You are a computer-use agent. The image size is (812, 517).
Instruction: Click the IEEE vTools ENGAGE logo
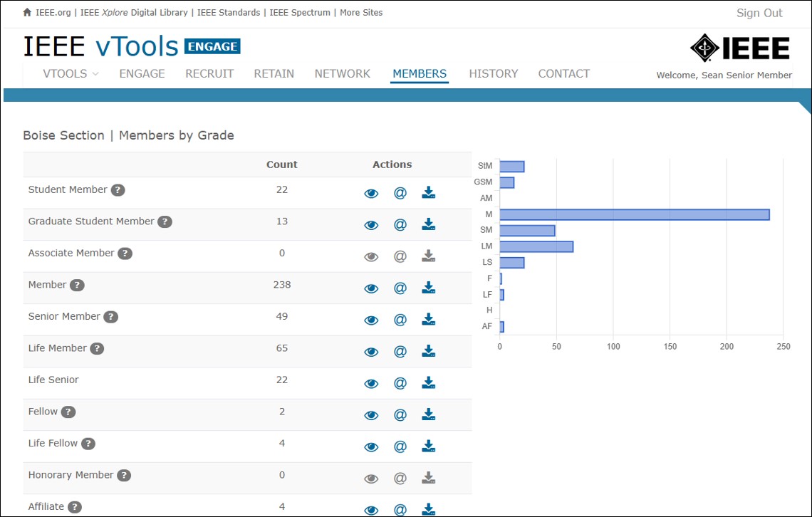pyautogui.click(x=132, y=46)
